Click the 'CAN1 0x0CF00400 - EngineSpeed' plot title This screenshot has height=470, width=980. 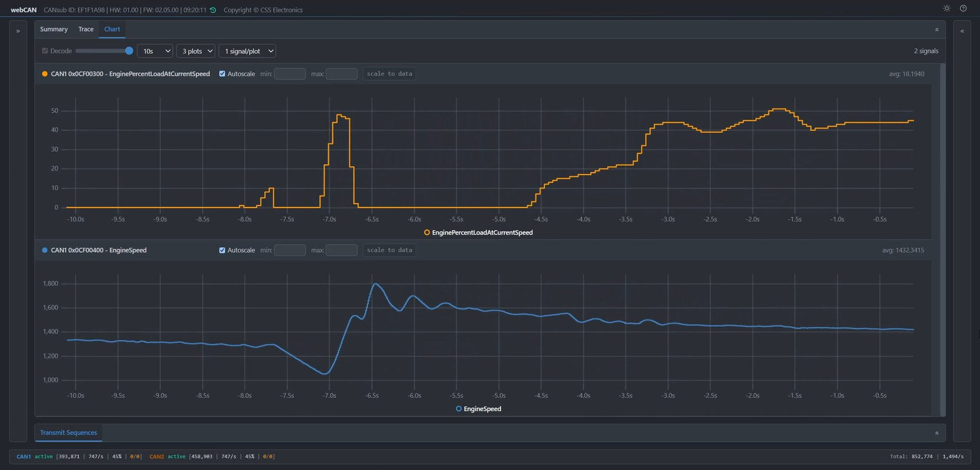[99, 250]
